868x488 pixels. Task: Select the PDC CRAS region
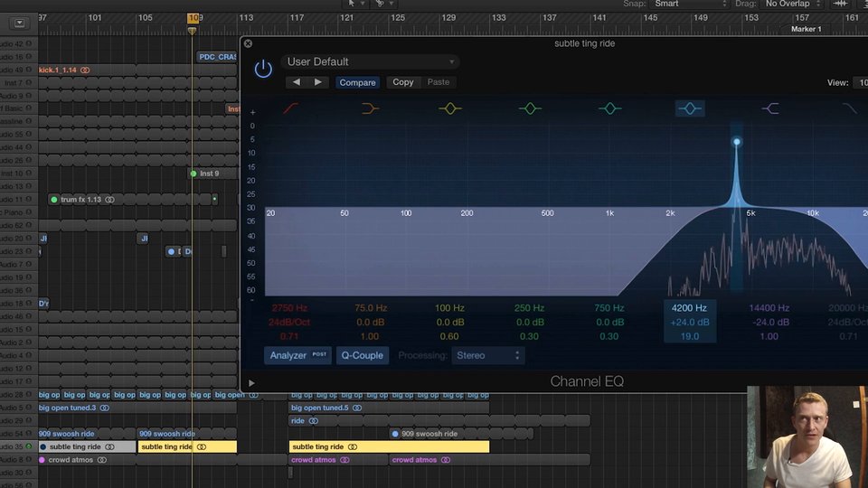click(x=217, y=56)
